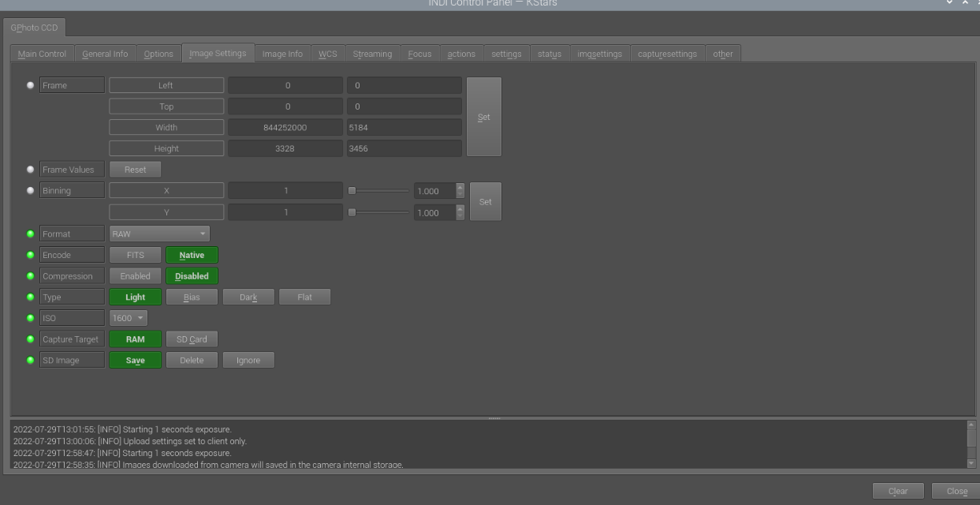This screenshot has height=505, width=980.
Task: Select the Image Info tab
Action: coord(282,54)
